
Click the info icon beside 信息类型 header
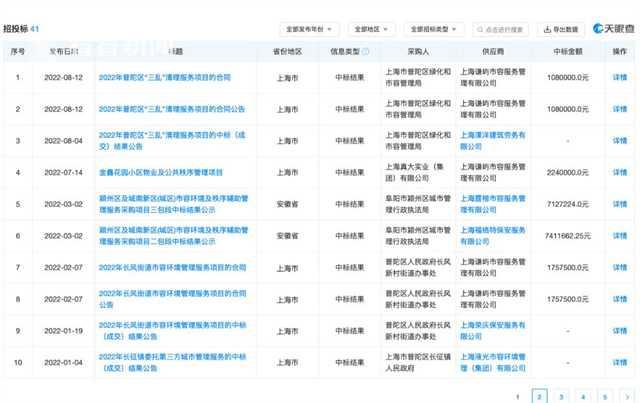click(x=365, y=50)
